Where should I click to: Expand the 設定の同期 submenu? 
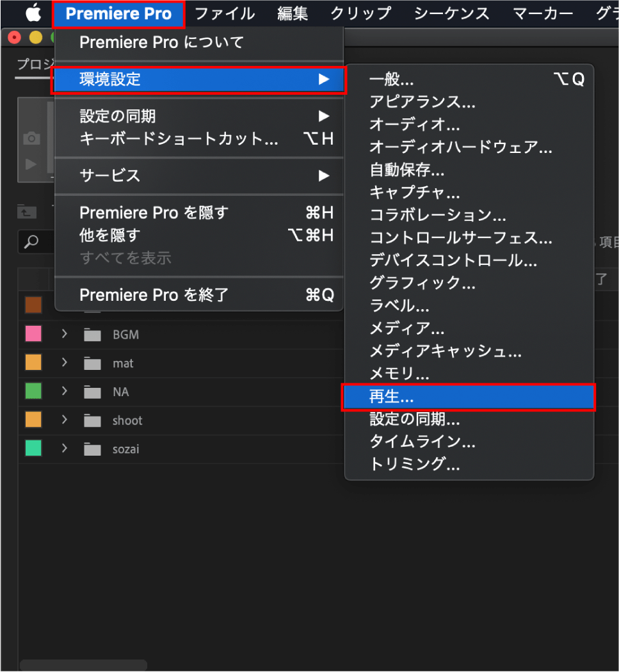199,116
